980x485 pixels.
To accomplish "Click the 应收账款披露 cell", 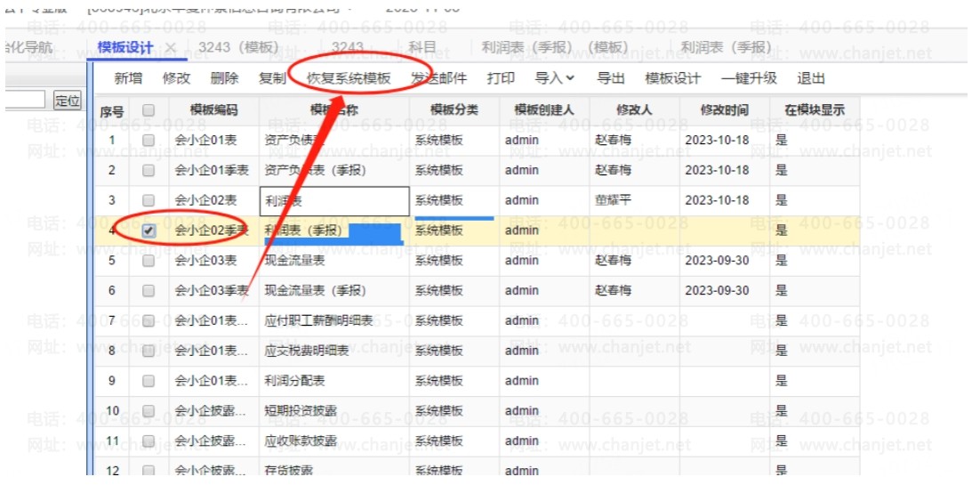I will [334, 441].
